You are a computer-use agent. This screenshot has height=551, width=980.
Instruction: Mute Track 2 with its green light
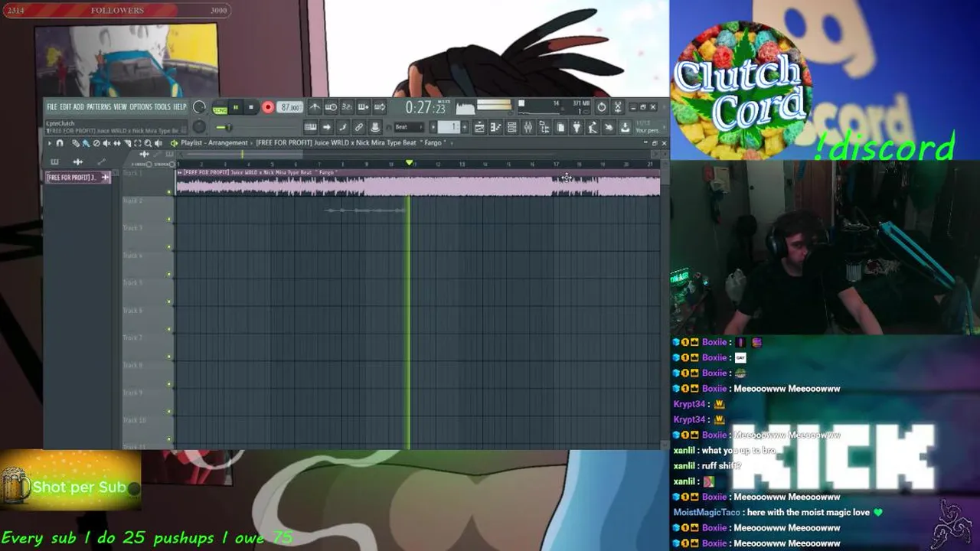click(x=169, y=220)
